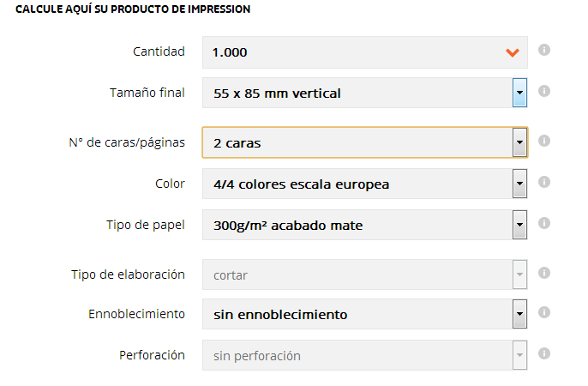Screen dimensions: 588x386
Task: Click the disabled cortar dropdown
Action: pos(364,274)
